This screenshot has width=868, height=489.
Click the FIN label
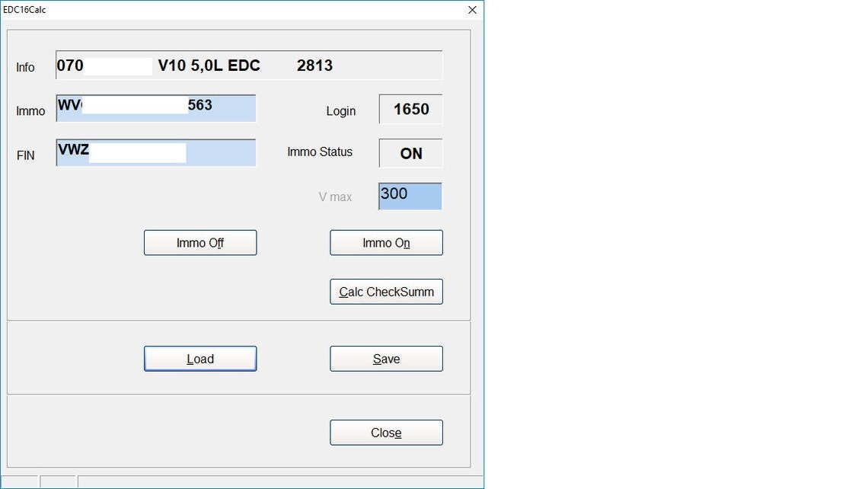(x=26, y=155)
